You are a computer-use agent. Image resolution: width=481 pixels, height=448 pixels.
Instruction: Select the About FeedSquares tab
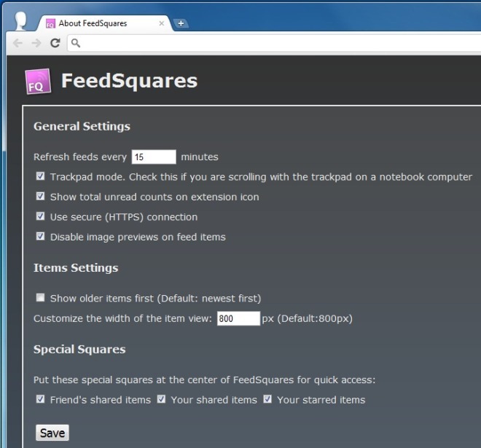pos(105,23)
